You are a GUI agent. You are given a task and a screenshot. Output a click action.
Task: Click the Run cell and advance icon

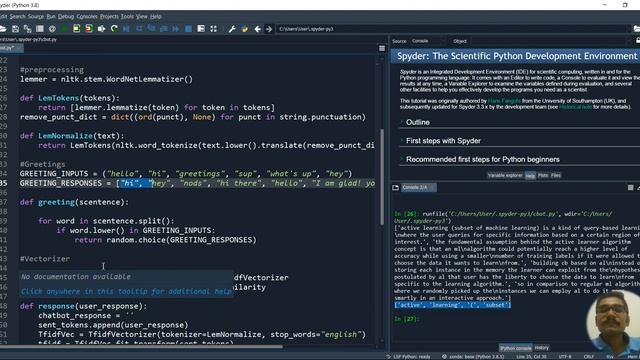pos(89,29)
